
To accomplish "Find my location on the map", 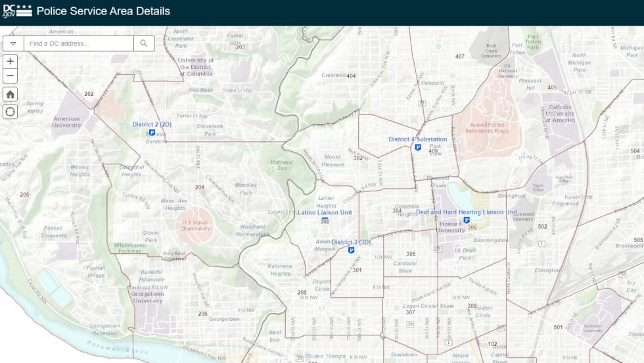I will coord(11,111).
